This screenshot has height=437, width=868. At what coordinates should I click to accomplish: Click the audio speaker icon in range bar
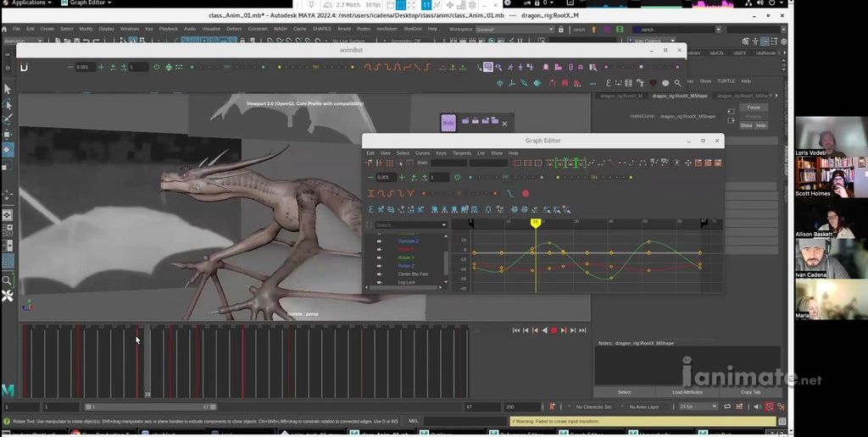tap(757, 407)
